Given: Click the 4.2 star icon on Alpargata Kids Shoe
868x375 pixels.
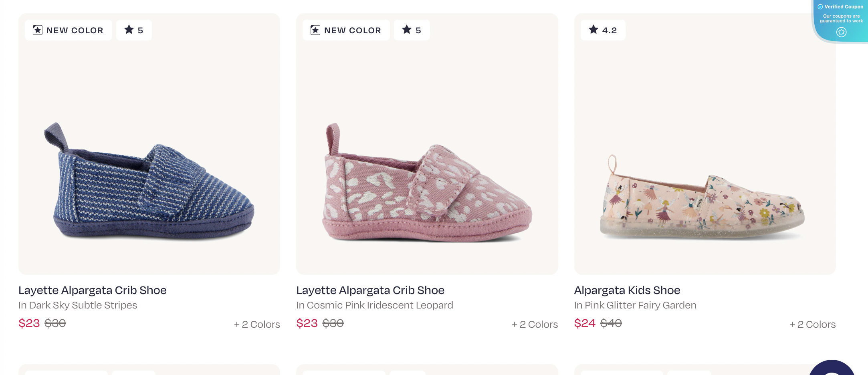Looking at the screenshot, I should pyautogui.click(x=592, y=30).
